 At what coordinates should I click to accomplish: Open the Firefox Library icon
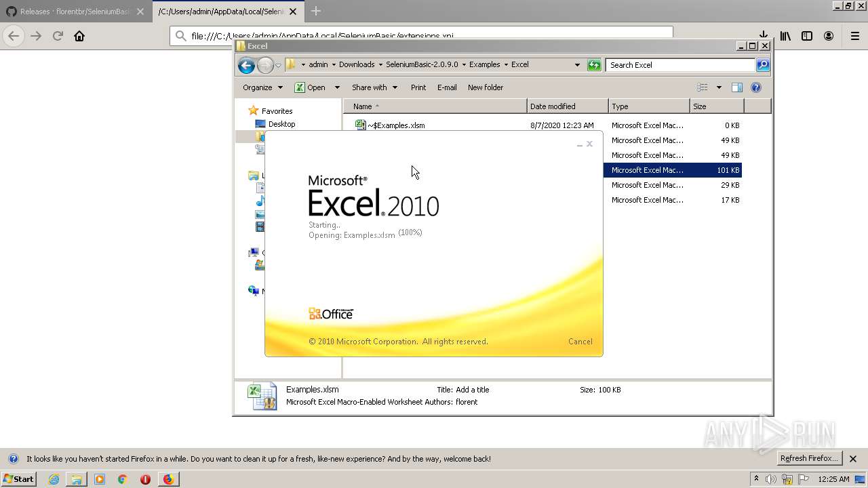click(785, 36)
